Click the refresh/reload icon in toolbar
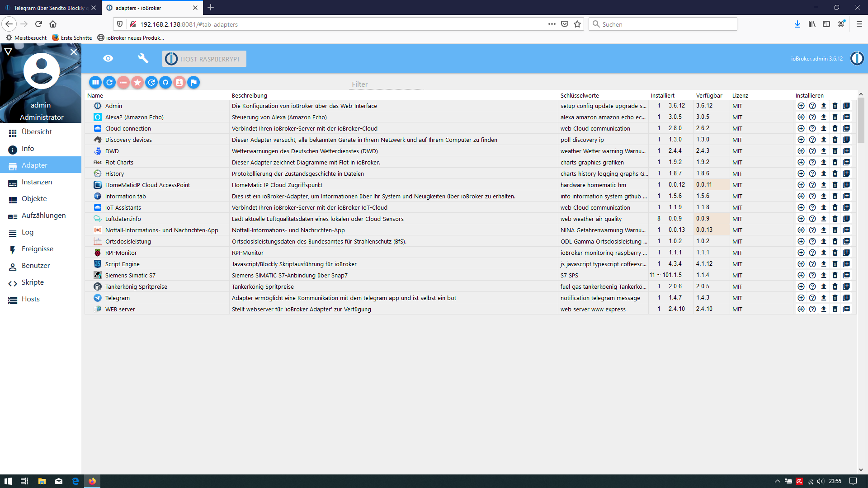 (x=110, y=82)
